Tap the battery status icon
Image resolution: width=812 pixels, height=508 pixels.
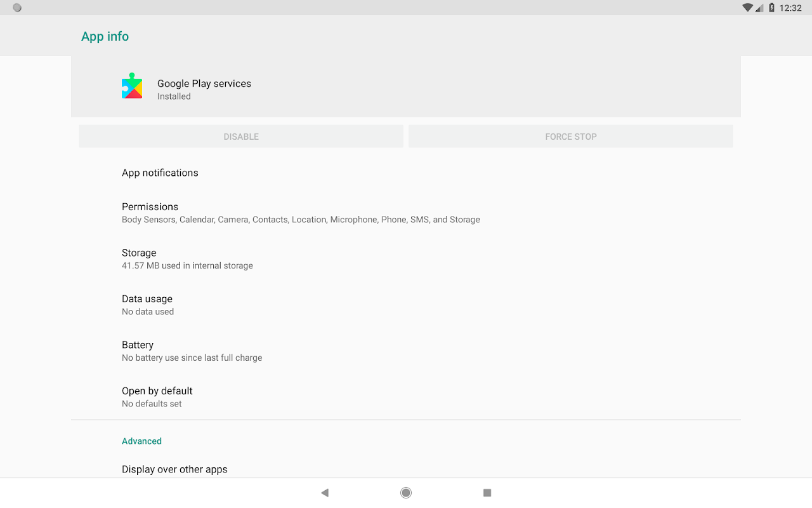[772, 8]
